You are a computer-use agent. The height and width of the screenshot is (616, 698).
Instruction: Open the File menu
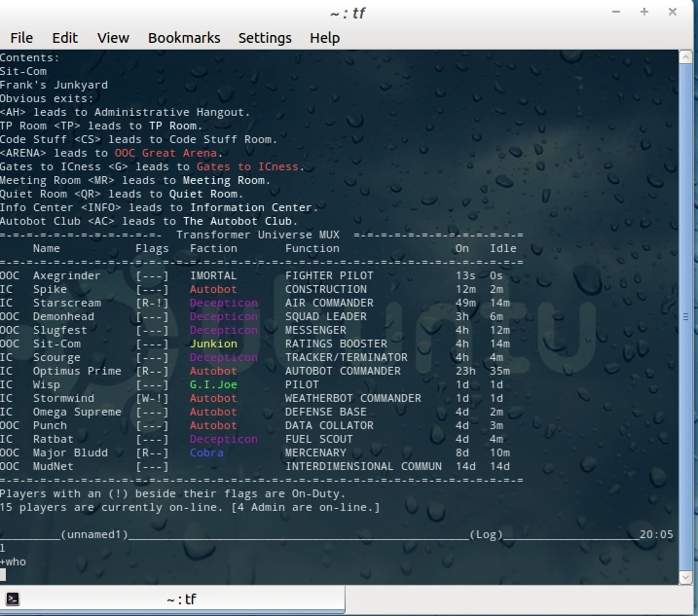coord(21,38)
